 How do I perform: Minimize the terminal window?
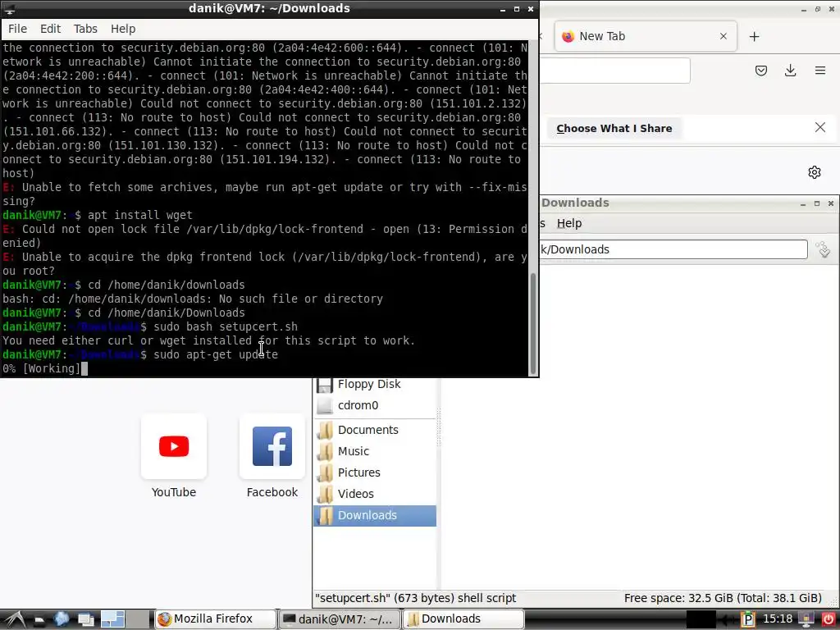pyautogui.click(x=503, y=9)
